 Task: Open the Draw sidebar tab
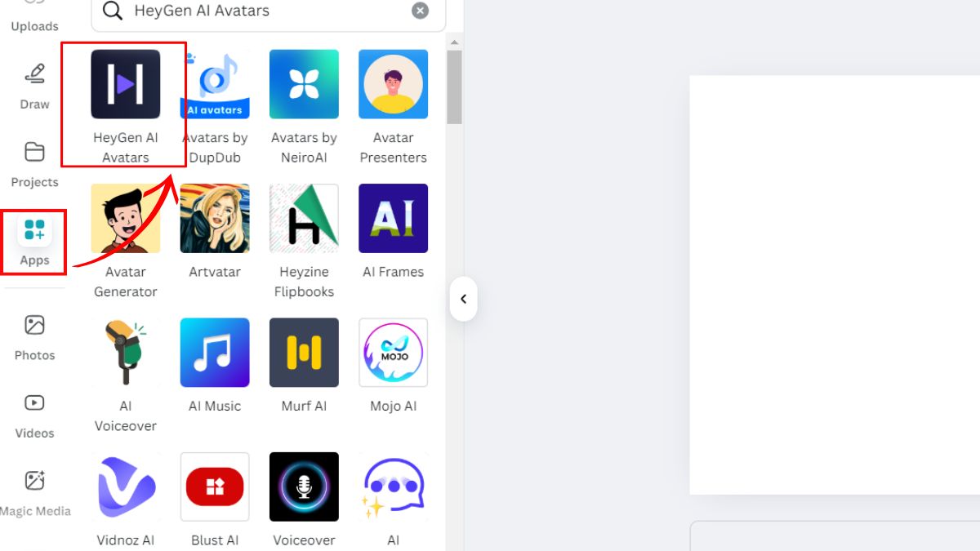34,86
